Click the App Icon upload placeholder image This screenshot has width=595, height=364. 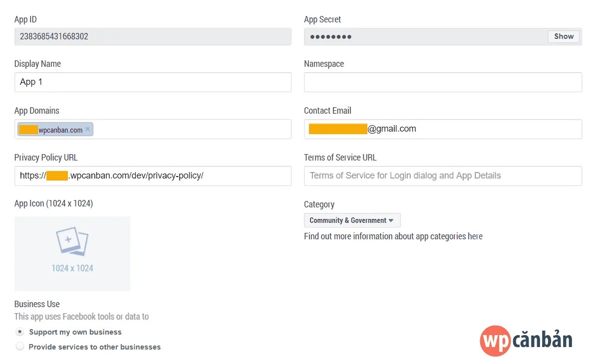click(x=72, y=253)
